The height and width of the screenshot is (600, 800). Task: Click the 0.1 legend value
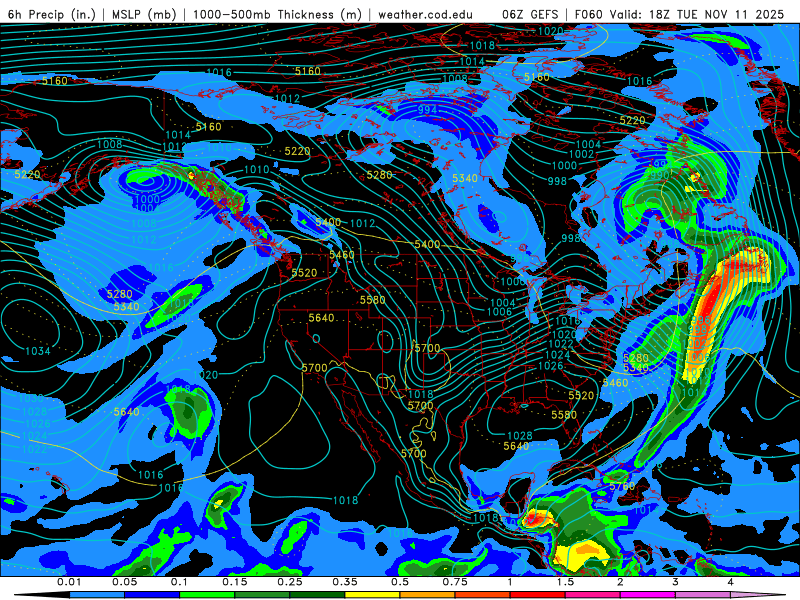[179, 582]
